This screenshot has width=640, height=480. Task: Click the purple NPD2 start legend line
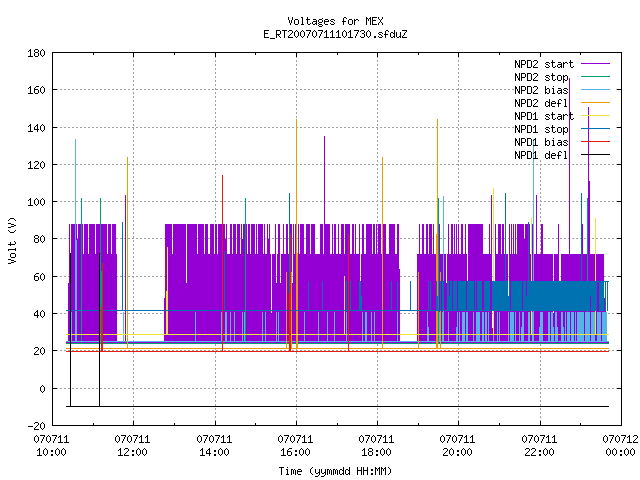click(x=595, y=64)
